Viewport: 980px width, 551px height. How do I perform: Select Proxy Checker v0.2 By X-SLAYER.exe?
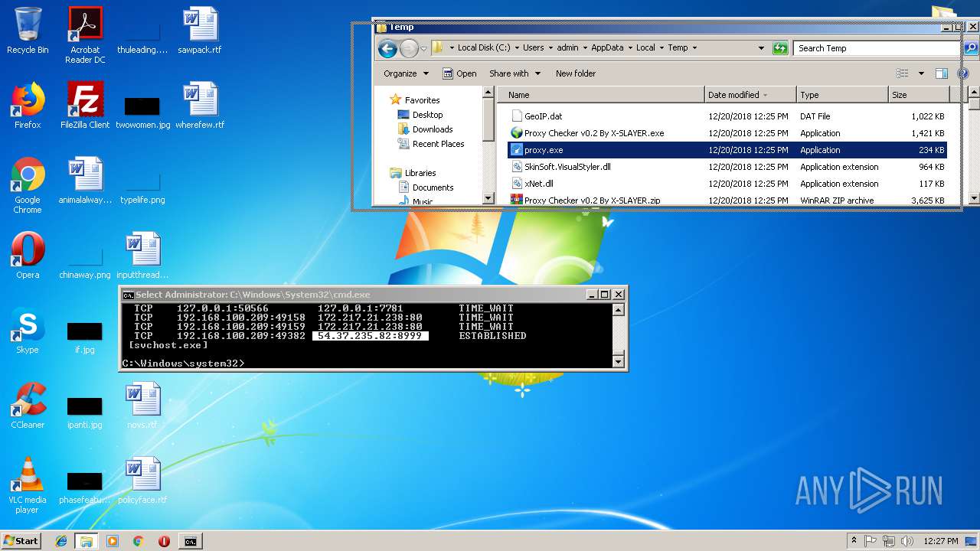727,133
